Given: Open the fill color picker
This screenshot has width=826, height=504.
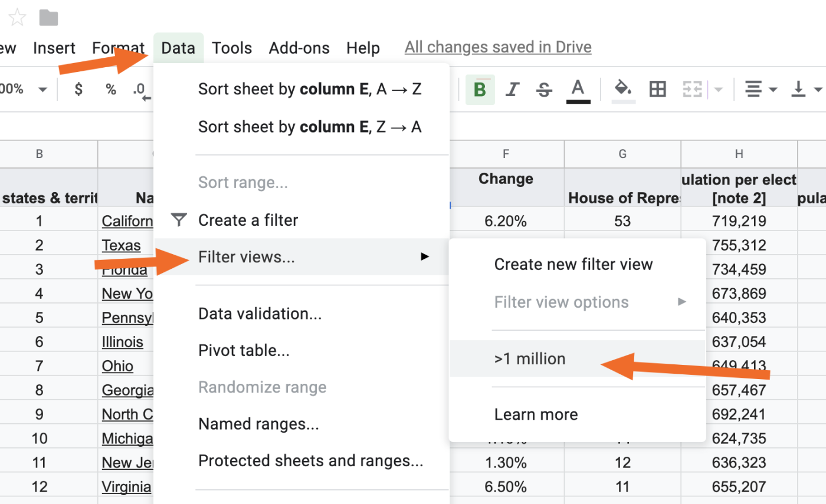Looking at the screenshot, I should coord(623,90).
